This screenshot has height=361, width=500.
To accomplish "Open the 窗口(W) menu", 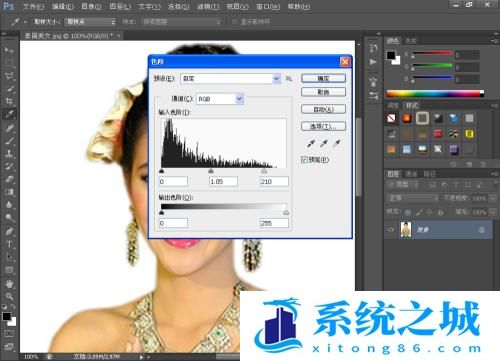I will 268,6.
